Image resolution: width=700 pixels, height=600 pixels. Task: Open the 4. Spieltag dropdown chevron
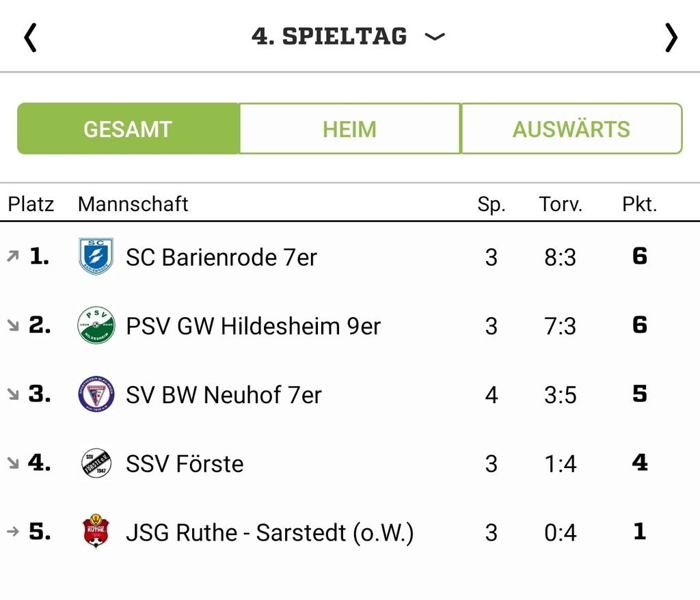[434, 37]
